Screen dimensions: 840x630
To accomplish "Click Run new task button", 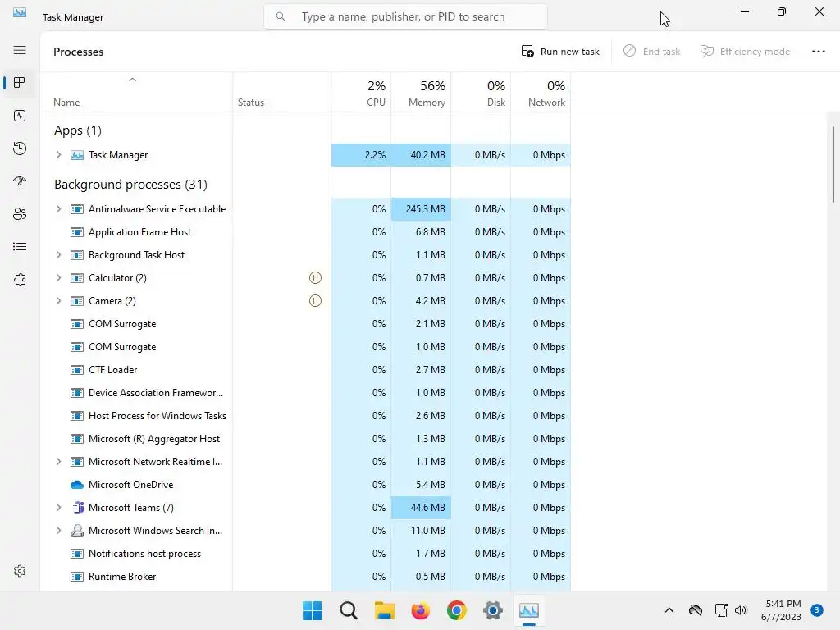I will click(560, 52).
